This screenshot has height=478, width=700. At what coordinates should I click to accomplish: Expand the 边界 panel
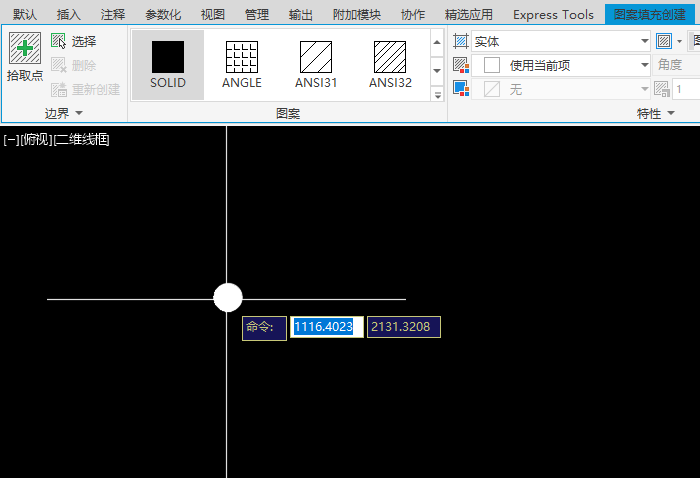(64, 113)
